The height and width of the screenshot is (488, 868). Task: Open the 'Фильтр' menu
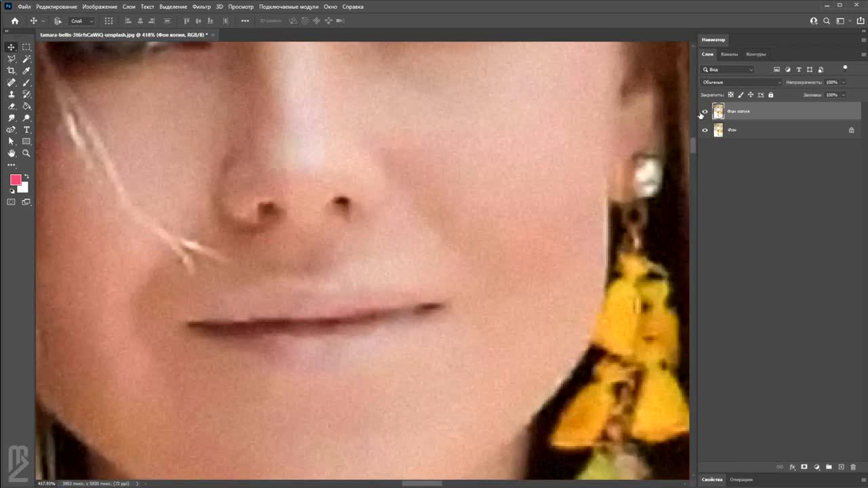[201, 7]
